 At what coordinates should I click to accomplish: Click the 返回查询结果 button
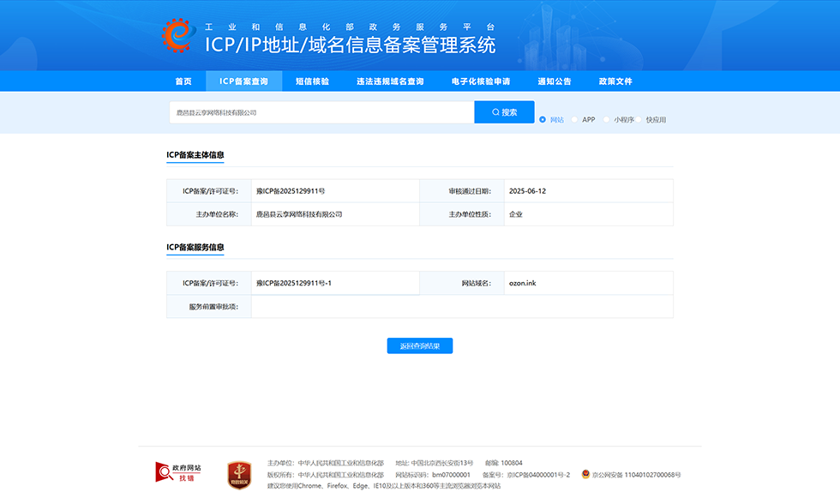(420, 346)
